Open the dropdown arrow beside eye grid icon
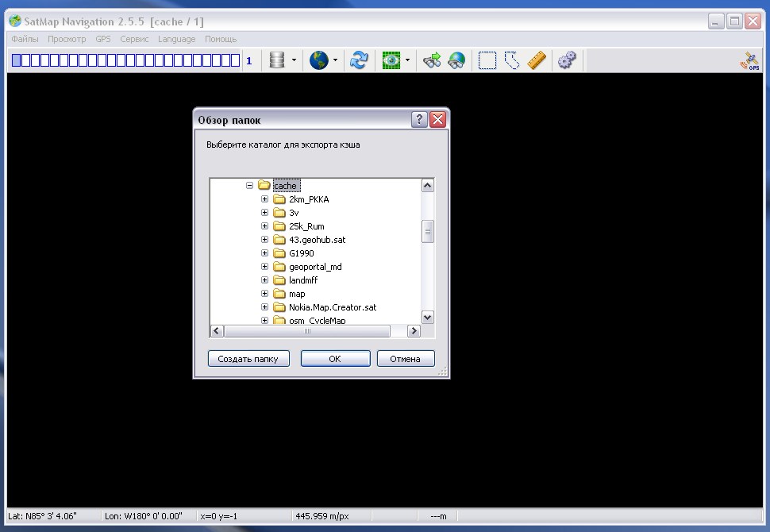The height and width of the screenshot is (532, 770). [x=407, y=60]
